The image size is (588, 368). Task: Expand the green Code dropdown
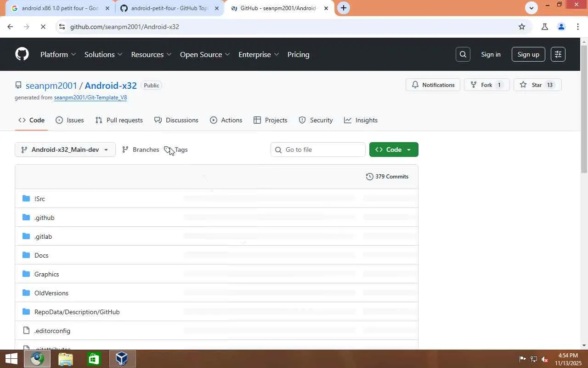(x=394, y=149)
